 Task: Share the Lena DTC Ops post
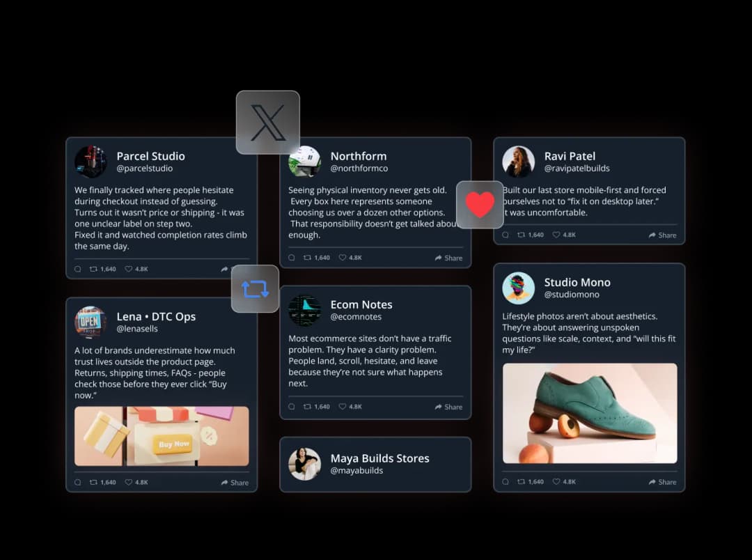(x=235, y=483)
